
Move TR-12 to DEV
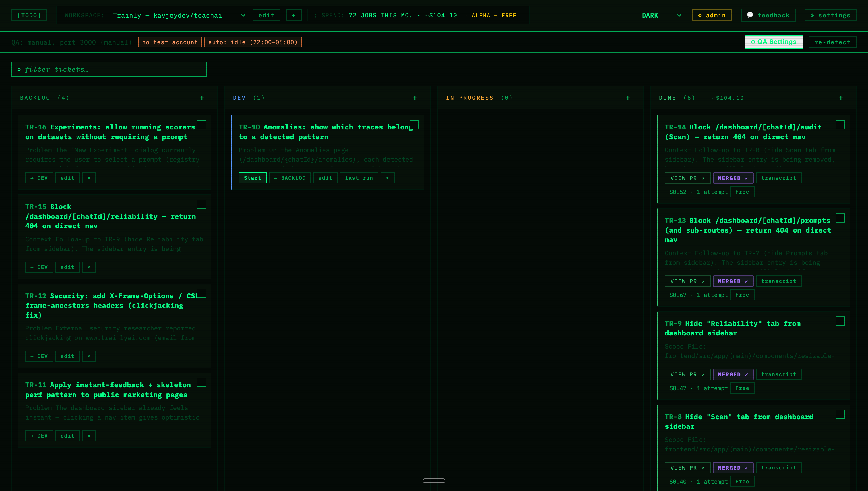click(39, 356)
